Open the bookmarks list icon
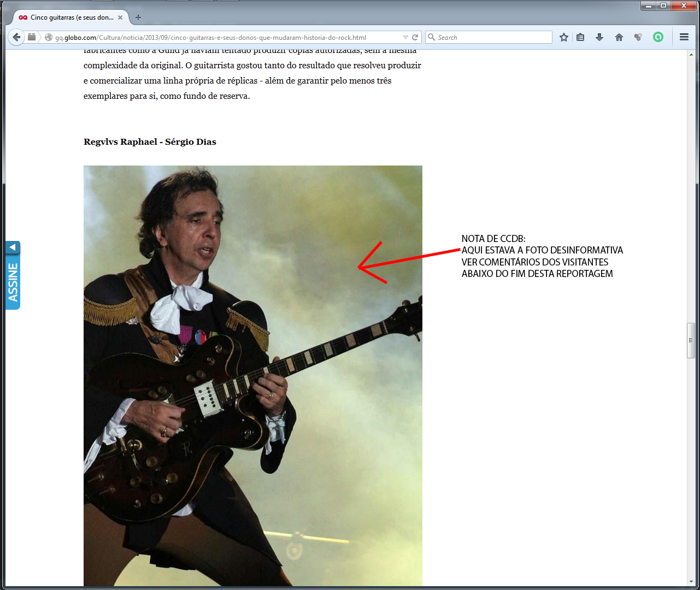 (580, 37)
